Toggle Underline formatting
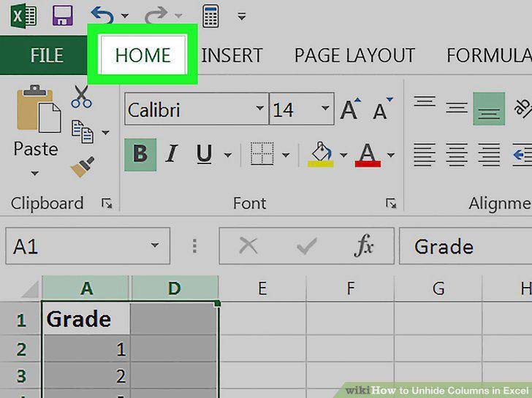The width and height of the screenshot is (532, 398). pyautogui.click(x=205, y=154)
